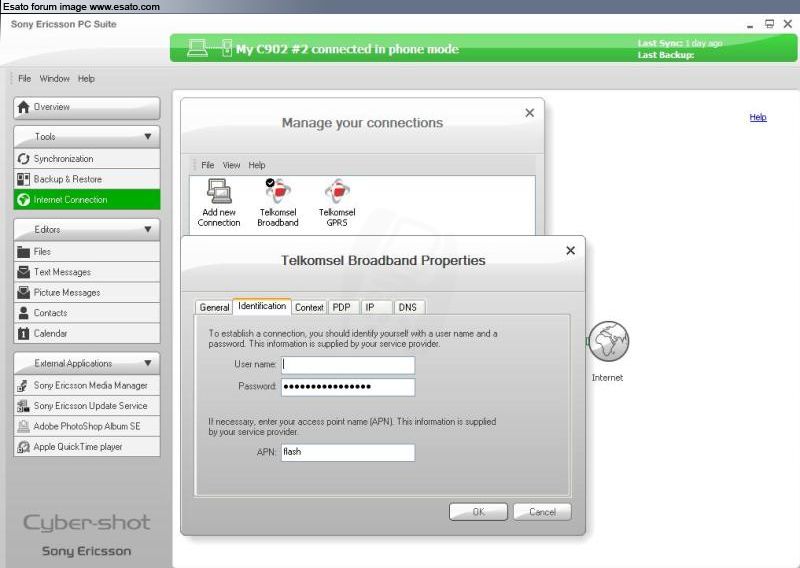Open Help menu in Manage your connections

pyautogui.click(x=257, y=165)
